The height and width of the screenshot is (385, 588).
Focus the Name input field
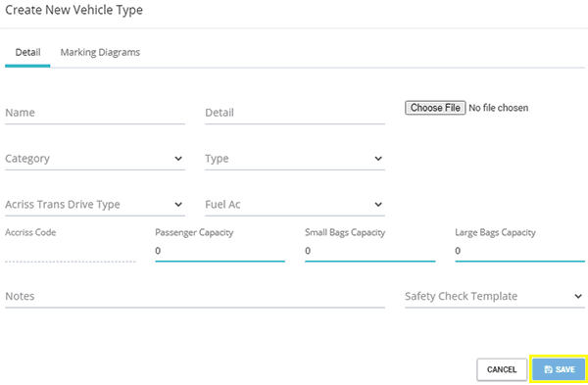(x=95, y=113)
